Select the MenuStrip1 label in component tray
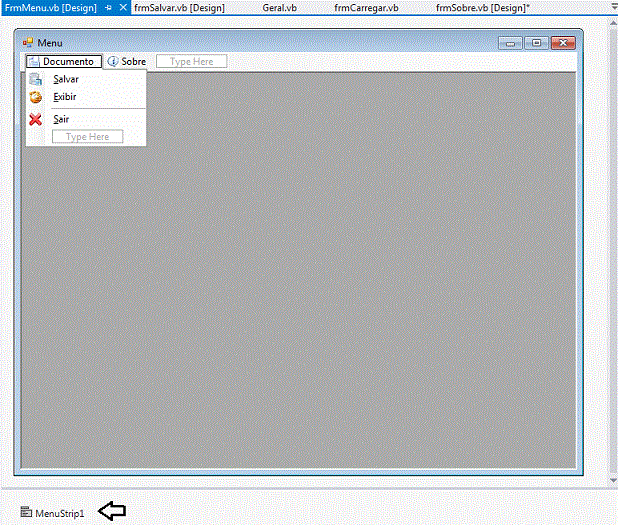 point(60,514)
